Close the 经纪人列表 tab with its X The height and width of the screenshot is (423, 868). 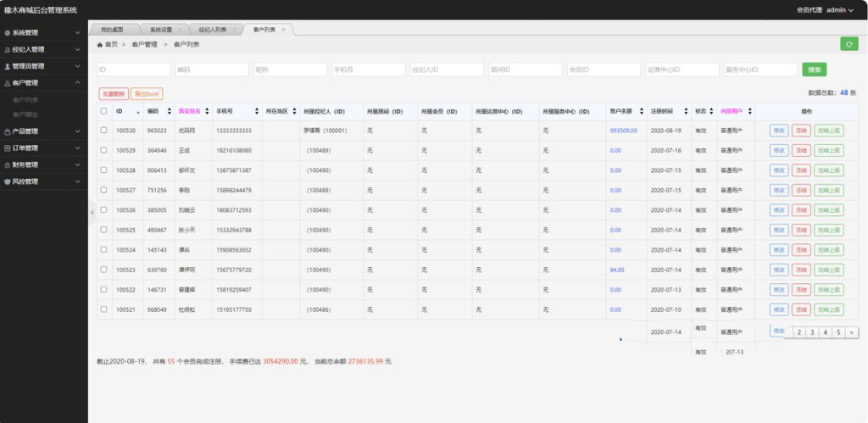pos(234,30)
